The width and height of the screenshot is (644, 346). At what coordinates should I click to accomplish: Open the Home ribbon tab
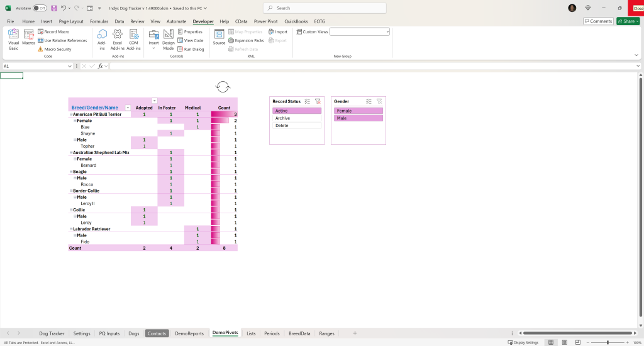tap(28, 21)
